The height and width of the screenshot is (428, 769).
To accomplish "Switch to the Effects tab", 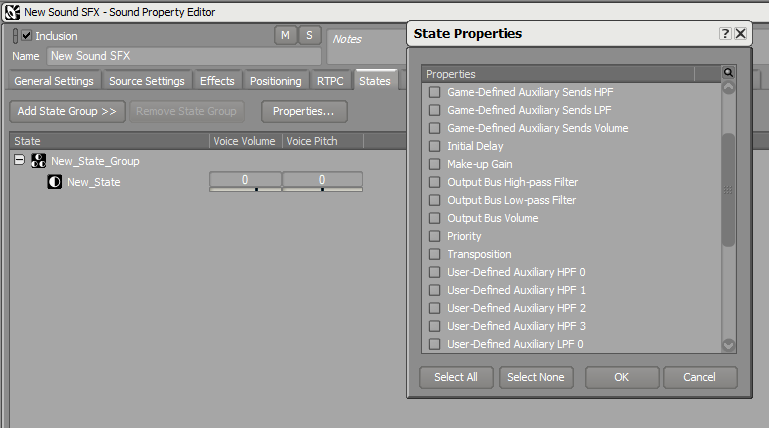I will pyautogui.click(x=217, y=81).
